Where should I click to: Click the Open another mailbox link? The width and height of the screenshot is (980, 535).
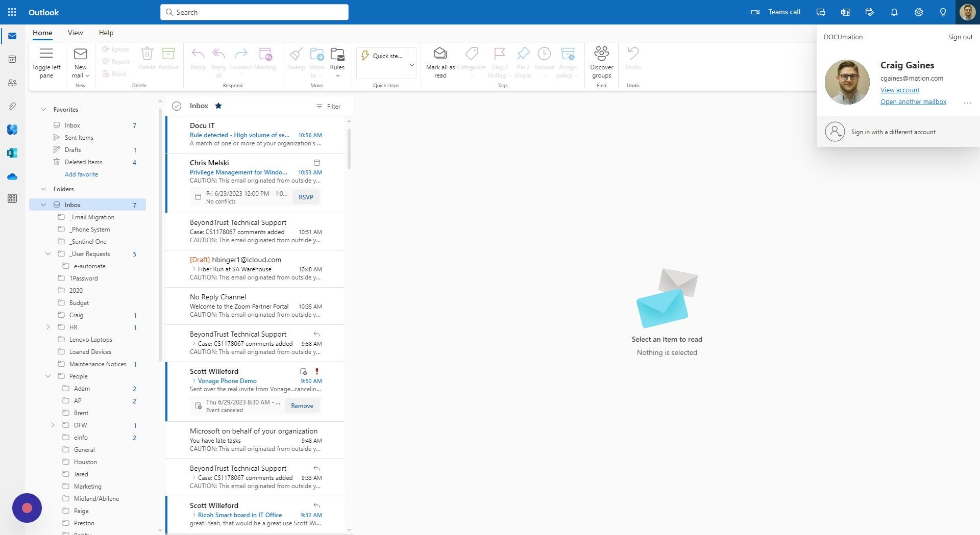click(x=913, y=101)
